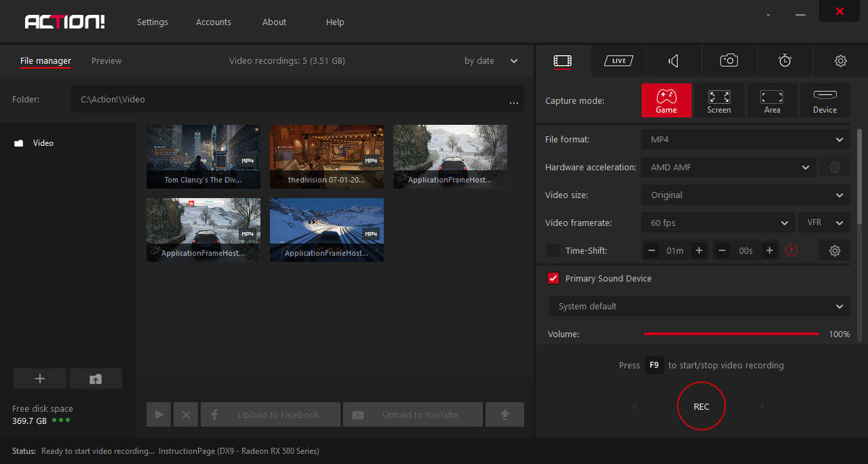The height and width of the screenshot is (464, 868).
Task: Click the import folder icon button
Action: (x=96, y=379)
